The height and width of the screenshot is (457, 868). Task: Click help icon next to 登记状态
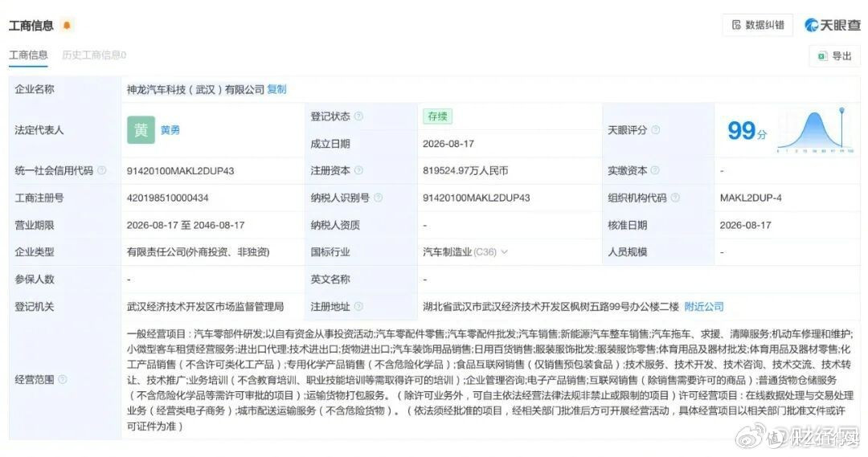358,116
